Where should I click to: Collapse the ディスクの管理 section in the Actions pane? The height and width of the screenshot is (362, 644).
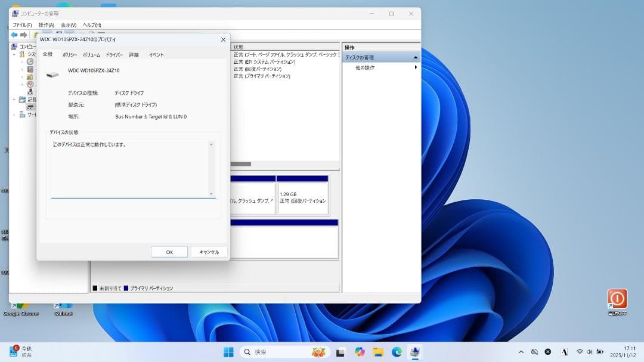coord(417,57)
